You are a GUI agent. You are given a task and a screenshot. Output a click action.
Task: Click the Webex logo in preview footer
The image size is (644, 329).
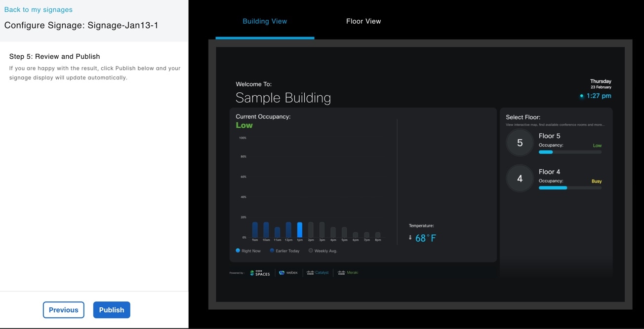coord(288,273)
